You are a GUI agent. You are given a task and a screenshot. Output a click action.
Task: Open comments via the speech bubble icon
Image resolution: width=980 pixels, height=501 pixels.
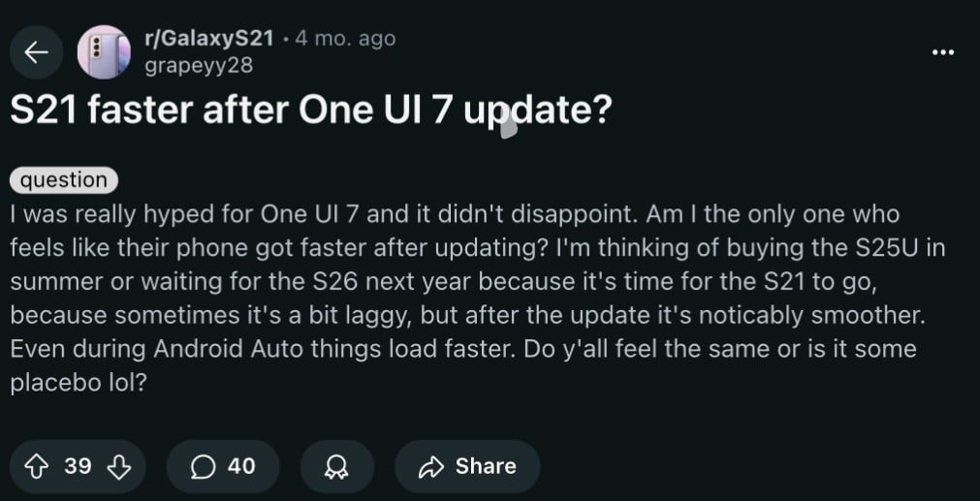click(x=203, y=467)
